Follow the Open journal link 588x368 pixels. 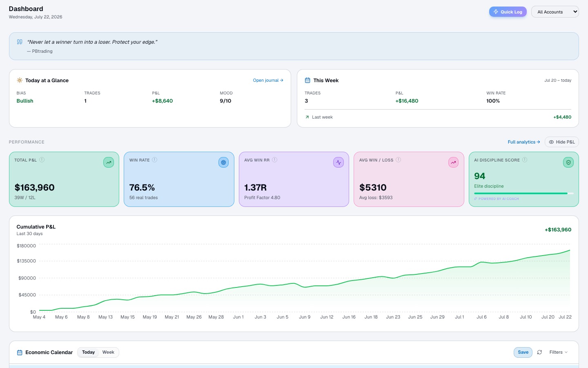click(268, 81)
